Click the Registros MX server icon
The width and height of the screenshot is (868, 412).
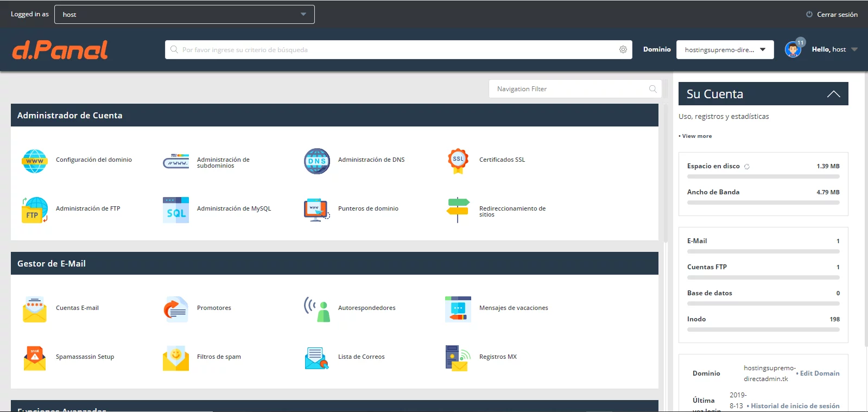[458, 358]
